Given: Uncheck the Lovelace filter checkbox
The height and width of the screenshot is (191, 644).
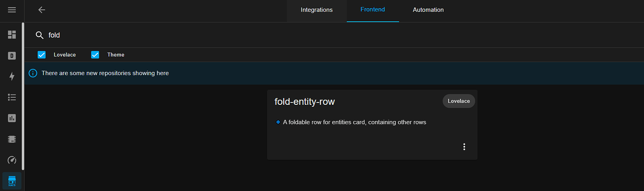Looking at the screenshot, I should coord(42,55).
